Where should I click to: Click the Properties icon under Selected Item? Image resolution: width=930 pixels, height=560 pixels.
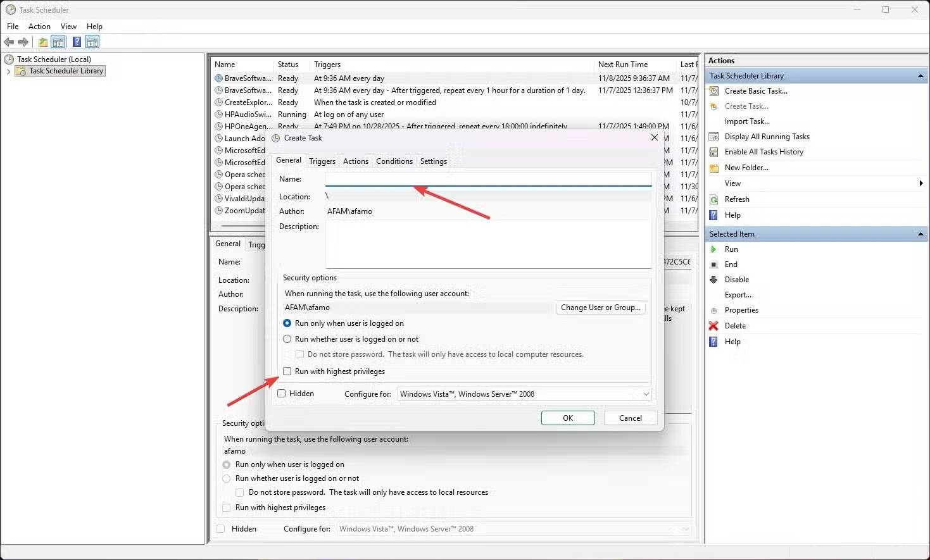713,310
